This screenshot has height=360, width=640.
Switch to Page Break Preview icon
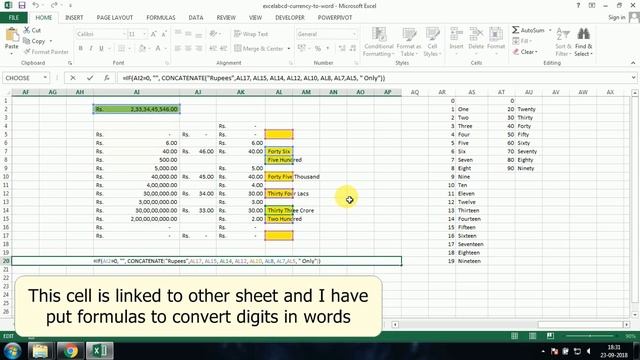click(x=550, y=336)
